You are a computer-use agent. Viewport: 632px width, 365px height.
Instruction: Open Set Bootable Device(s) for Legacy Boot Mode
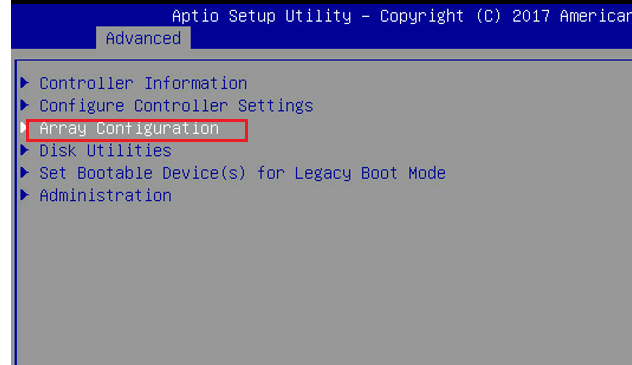(242, 173)
